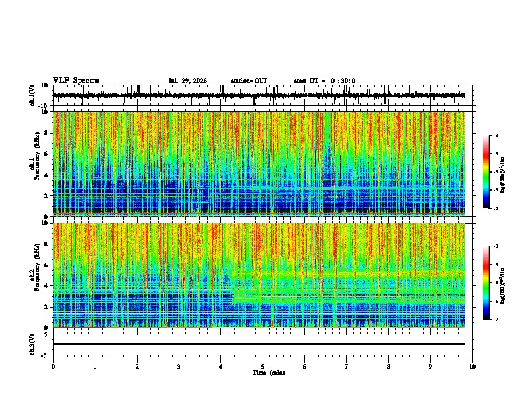
Task: Click ch.2 frequency tick label "8"
Action: click(x=46, y=244)
